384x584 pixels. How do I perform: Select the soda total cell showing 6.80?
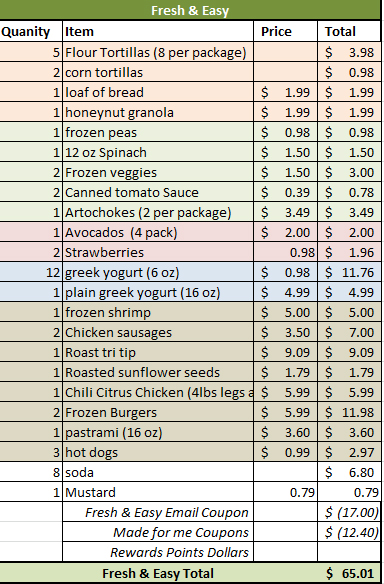point(349,472)
